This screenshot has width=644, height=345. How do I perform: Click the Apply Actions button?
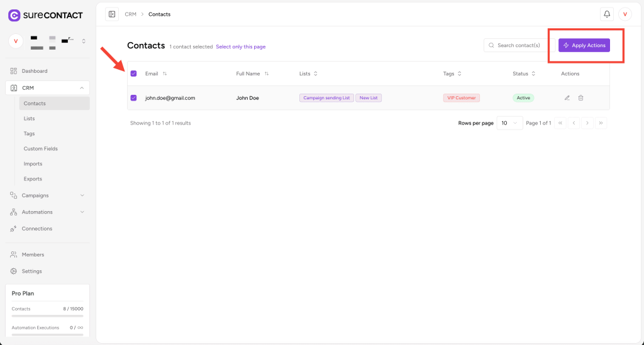pyautogui.click(x=584, y=45)
